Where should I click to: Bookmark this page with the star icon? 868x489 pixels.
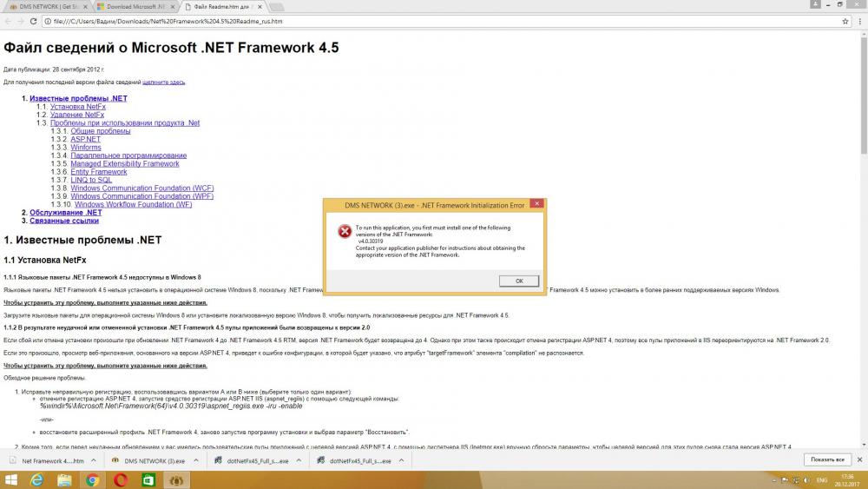(844, 19)
